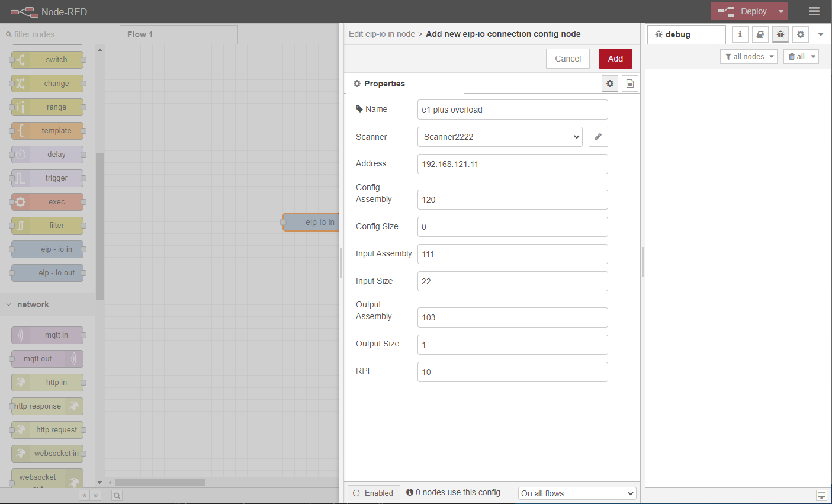Select the exec node in palette
This screenshot has width=832, height=504.
pos(47,202)
